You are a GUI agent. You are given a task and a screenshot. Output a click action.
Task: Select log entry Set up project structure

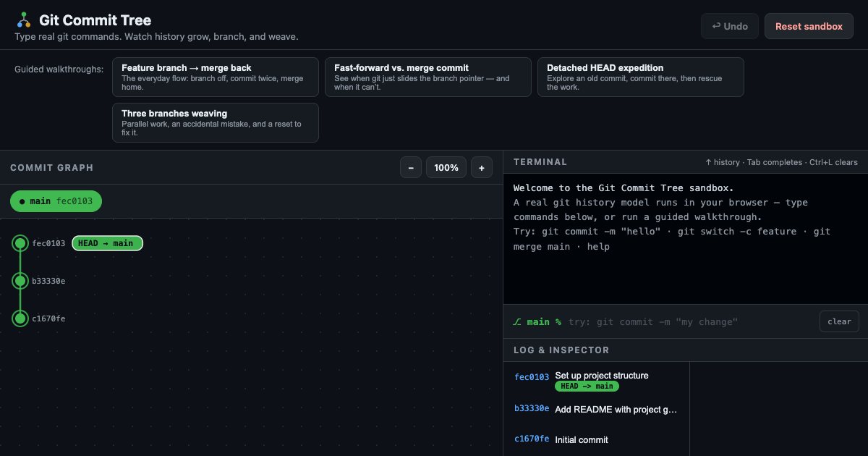tap(596, 381)
